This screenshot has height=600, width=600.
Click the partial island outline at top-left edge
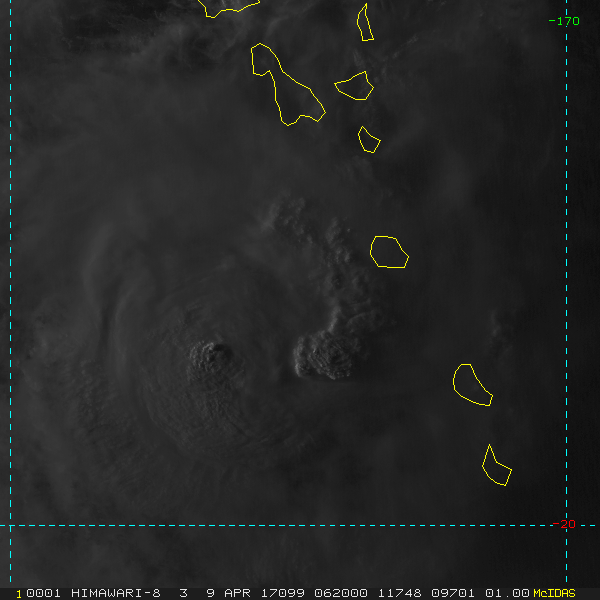pyautogui.click(x=228, y=6)
